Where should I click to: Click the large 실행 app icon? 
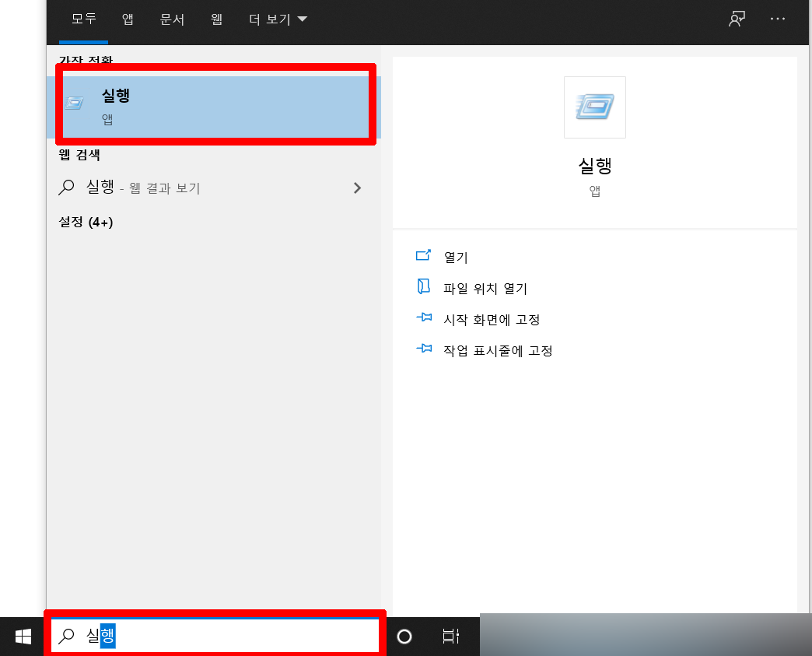pos(594,107)
